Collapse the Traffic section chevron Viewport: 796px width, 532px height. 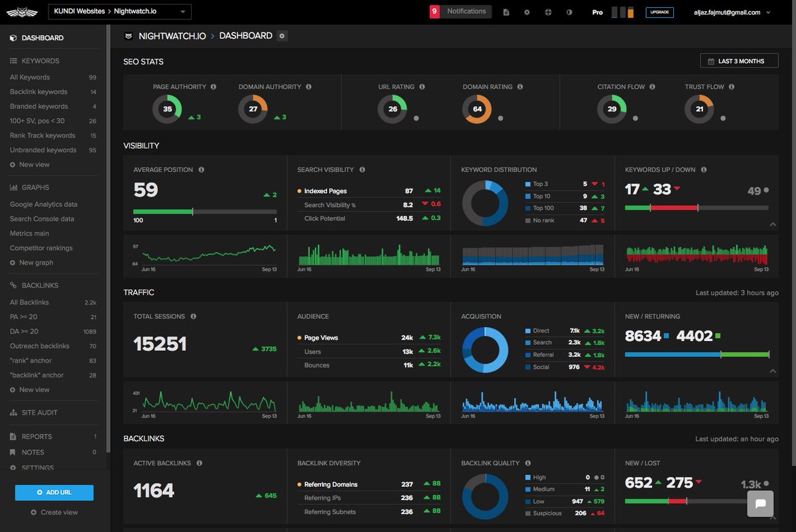[773, 371]
